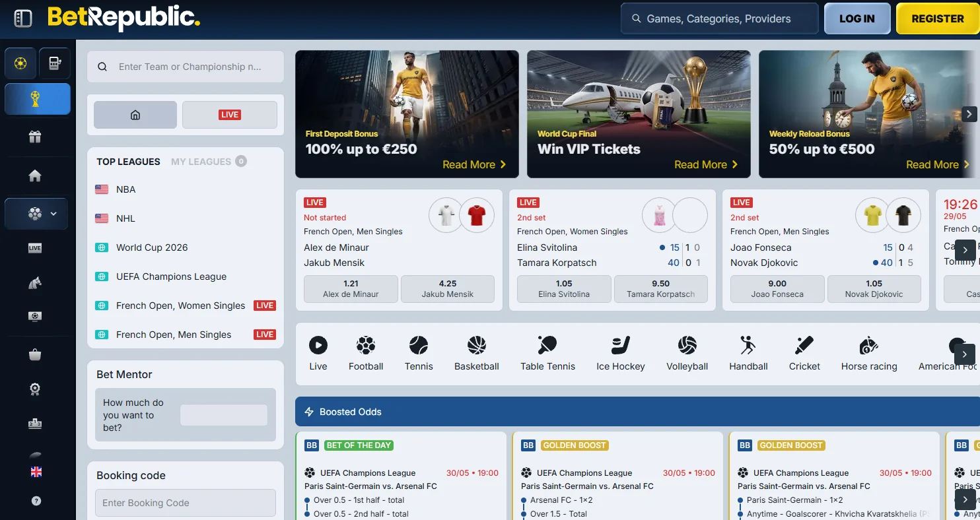This screenshot has height=520, width=980.
Task: Advance promo banners with right arrow
Action: 969,114
